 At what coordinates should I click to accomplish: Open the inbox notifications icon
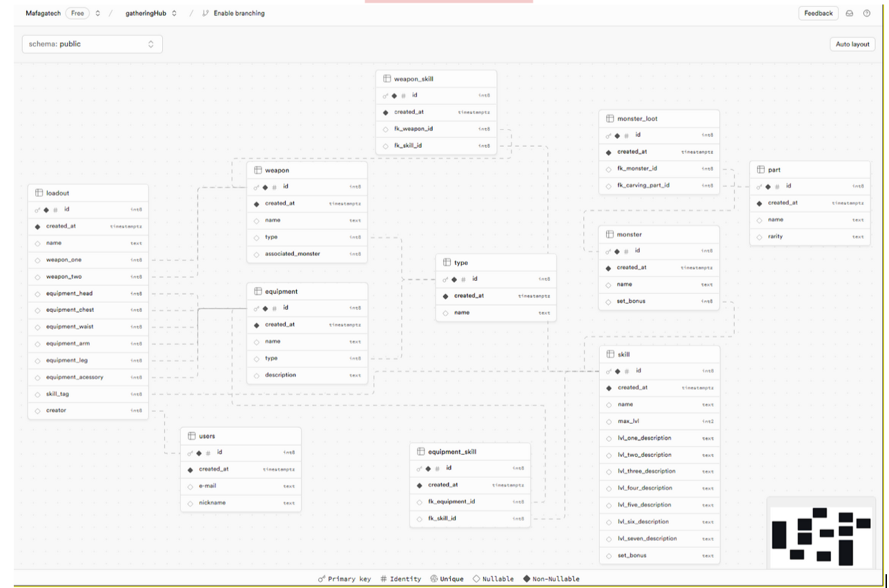850,13
